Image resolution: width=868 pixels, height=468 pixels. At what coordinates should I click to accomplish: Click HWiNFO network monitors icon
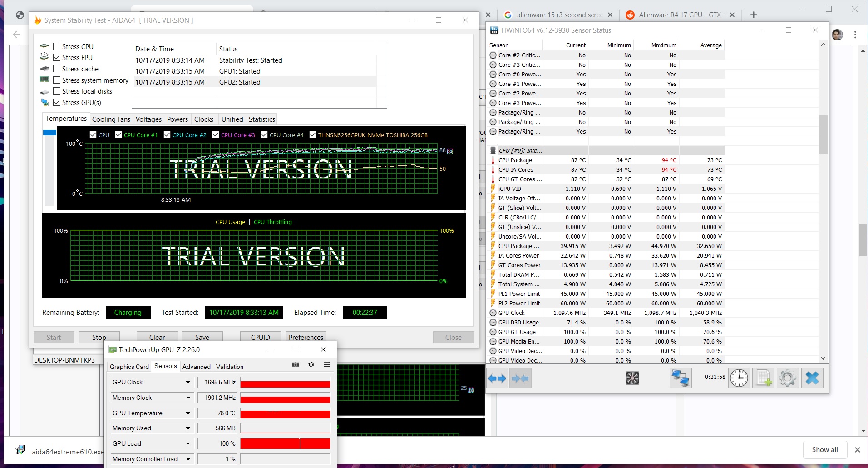click(680, 378)
